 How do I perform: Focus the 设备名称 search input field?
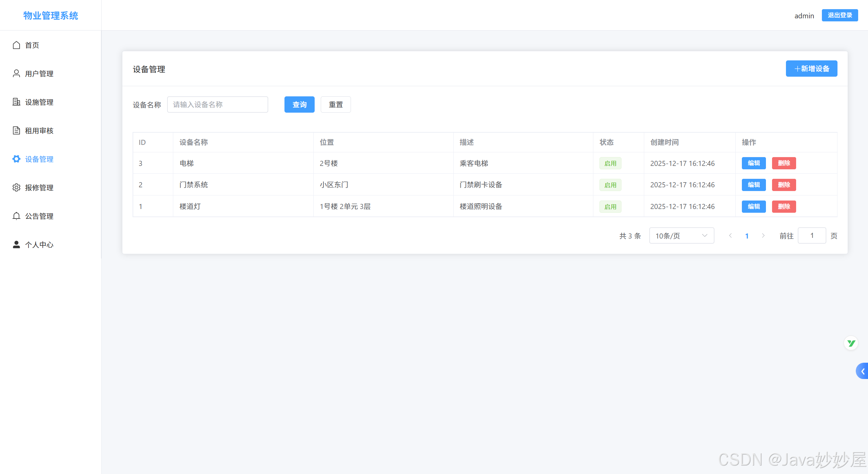pyautogui.click(x=217, y=105)
